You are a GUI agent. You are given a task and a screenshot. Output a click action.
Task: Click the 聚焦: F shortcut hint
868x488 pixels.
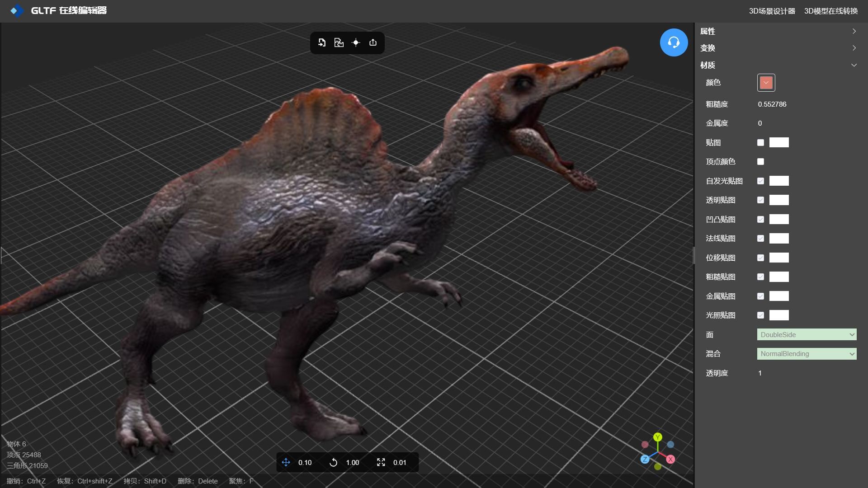click(241, 481)
